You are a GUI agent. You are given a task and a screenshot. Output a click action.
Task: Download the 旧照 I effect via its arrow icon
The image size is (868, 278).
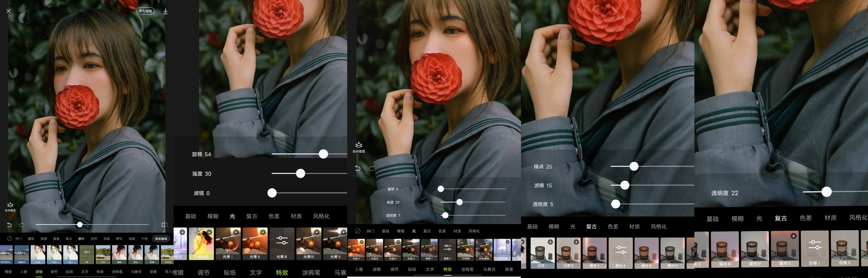point(550,242)
